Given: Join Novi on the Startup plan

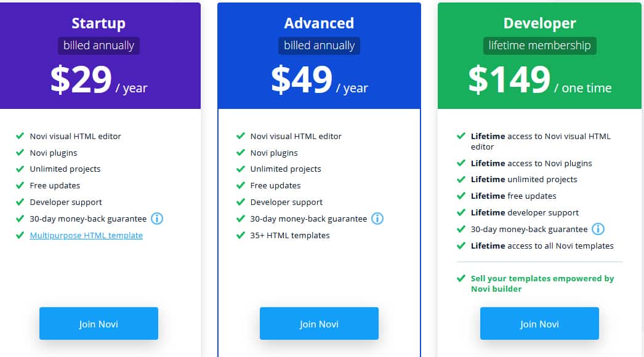Looking at the screenshot, I should pyautogui.click(x=99, y=324).
